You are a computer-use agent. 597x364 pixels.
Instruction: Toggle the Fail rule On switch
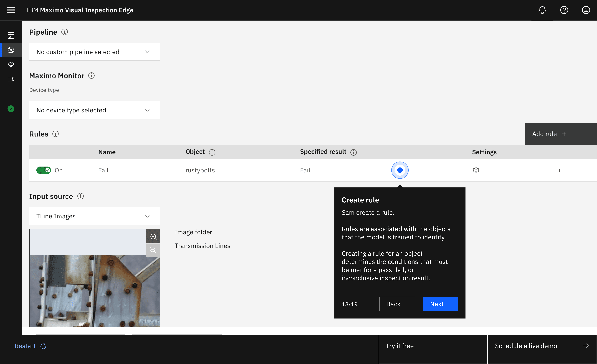(44, 170)
